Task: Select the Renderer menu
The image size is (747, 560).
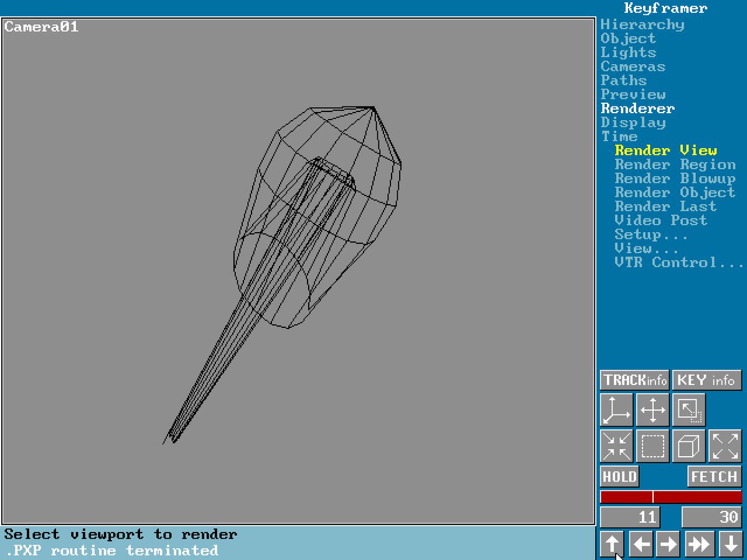Action: [637, 109]
